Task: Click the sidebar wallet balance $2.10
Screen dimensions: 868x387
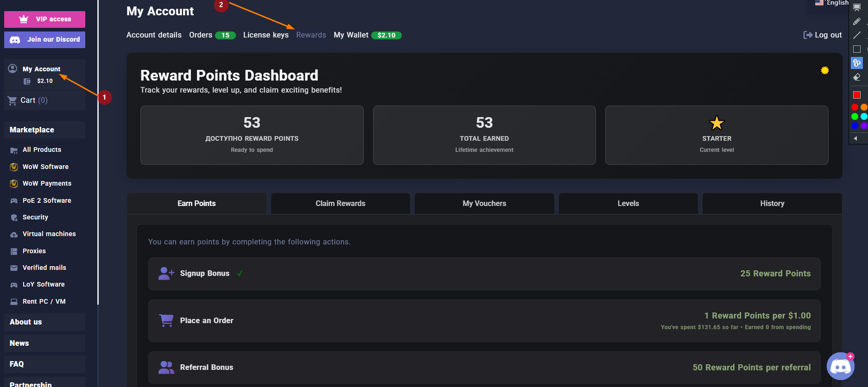Action: pyautogui.click(x=45, y=81)
